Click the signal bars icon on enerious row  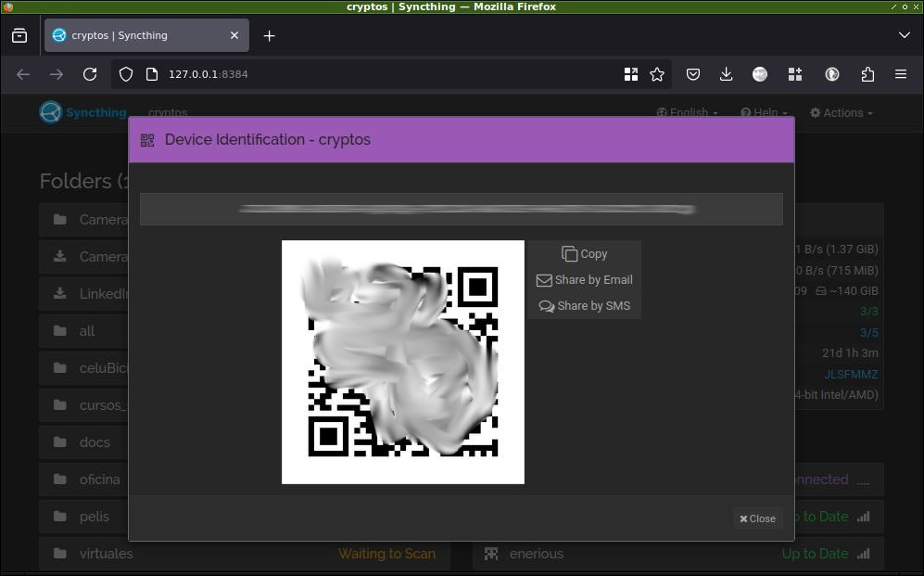pyautogui.click(x=864, y=554)
